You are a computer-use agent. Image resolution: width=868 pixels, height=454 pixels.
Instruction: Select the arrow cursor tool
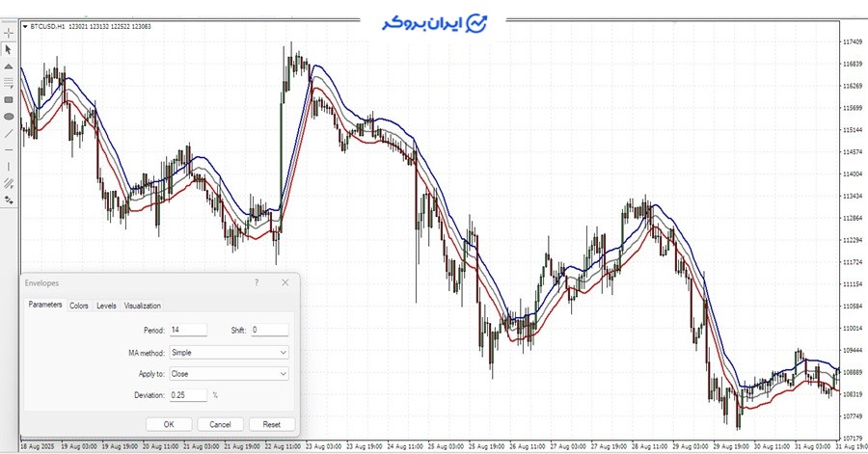[9, 49]
